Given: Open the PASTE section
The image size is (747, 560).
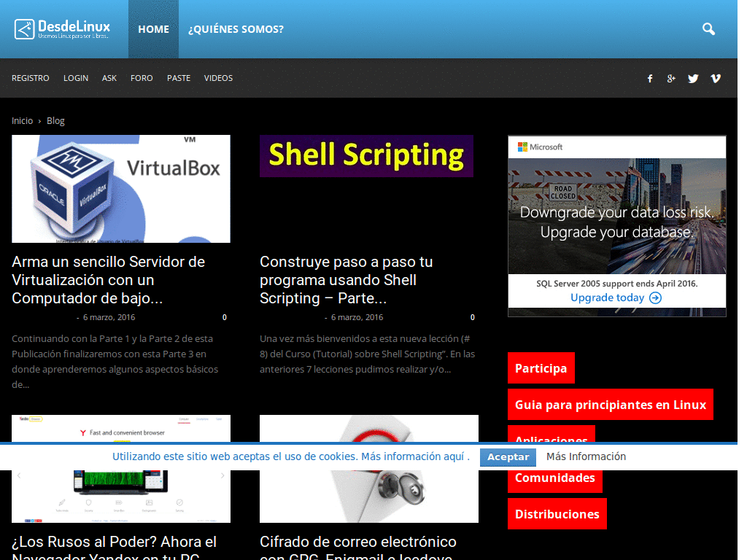Looking at the screenshot, I should pyautogui.click(x=179, y=78).
